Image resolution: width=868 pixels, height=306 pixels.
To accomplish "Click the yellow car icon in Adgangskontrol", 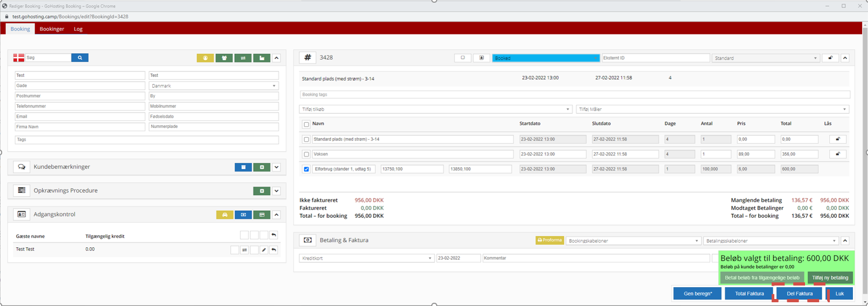I will tap(225, 215).
